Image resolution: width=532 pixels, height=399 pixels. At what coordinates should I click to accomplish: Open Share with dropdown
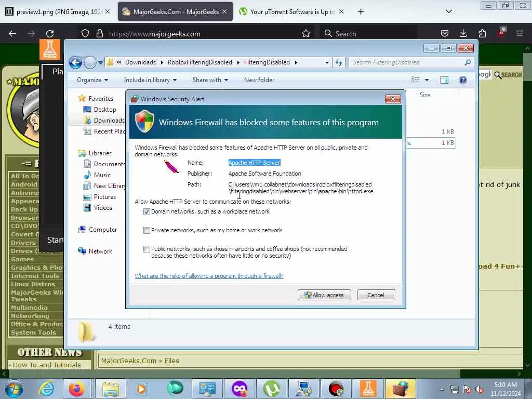[x=210, y=80]
